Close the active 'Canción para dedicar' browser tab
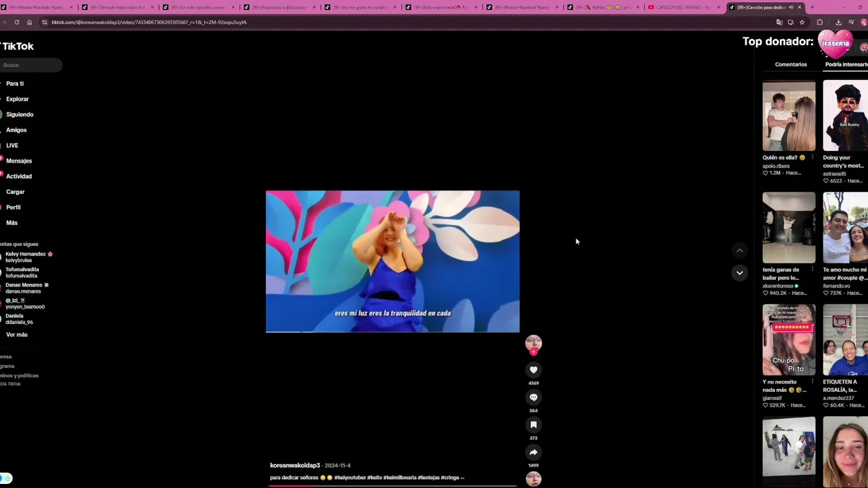 [800, 7]
